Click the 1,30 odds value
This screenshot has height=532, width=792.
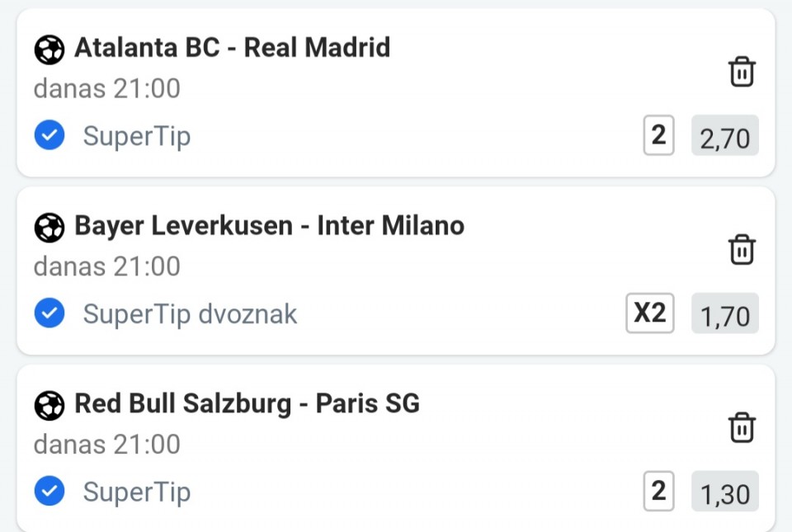pos(725,491)
